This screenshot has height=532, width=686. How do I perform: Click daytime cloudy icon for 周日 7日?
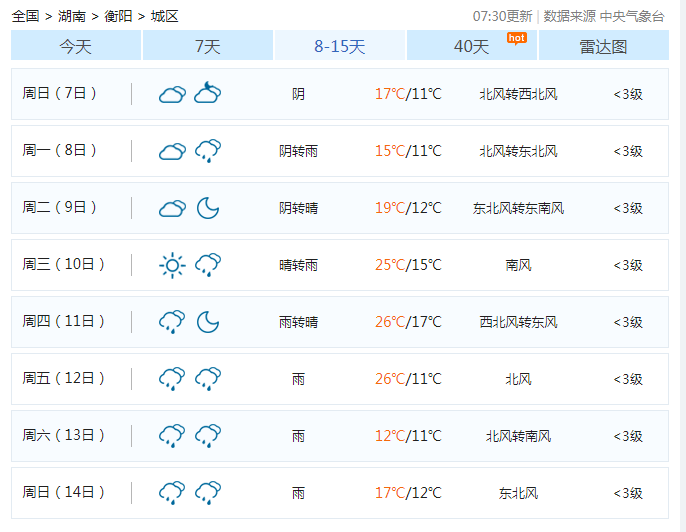click(x=172, y=94)
